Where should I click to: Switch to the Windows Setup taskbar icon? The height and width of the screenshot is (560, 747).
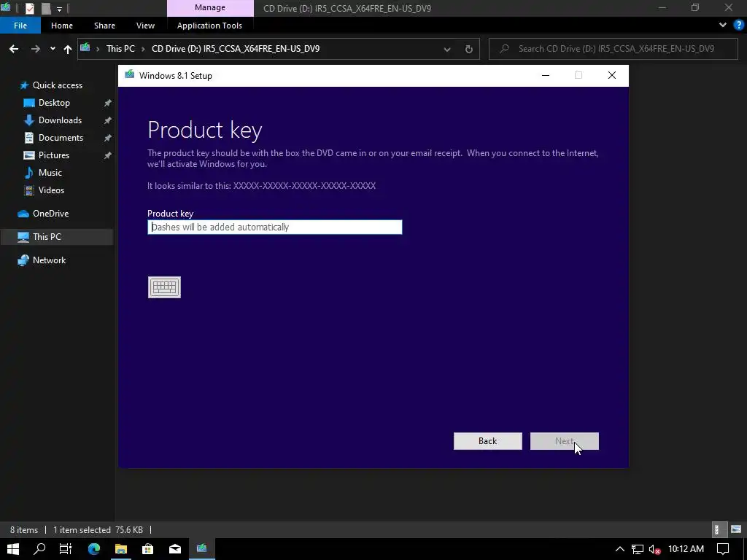[202, 549]
